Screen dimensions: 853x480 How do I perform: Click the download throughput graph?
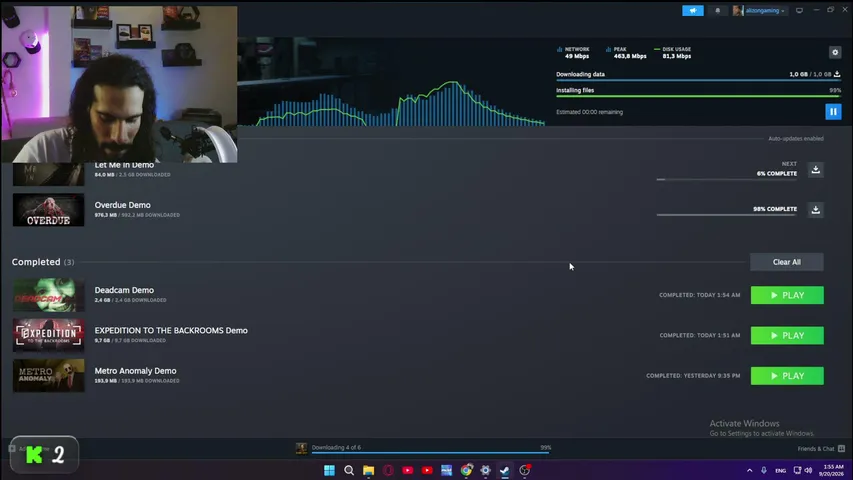[392, 102]
